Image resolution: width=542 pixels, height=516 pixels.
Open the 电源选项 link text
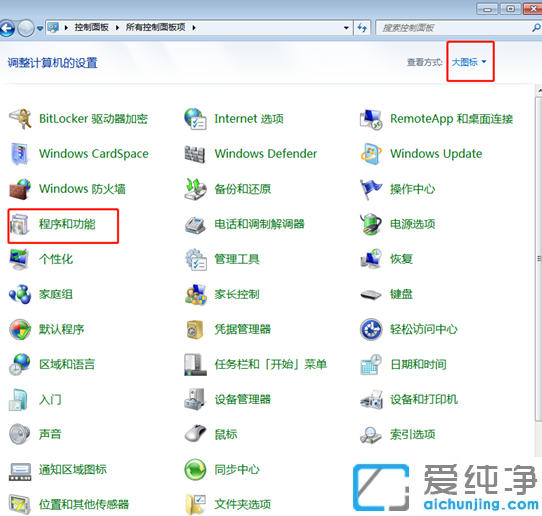point(413,224)
